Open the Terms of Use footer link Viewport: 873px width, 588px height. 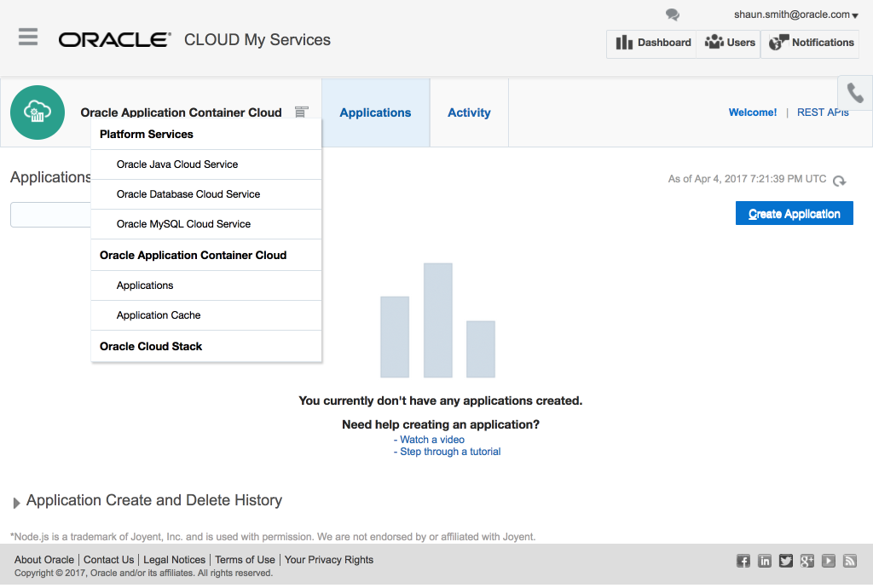point(245,560)
